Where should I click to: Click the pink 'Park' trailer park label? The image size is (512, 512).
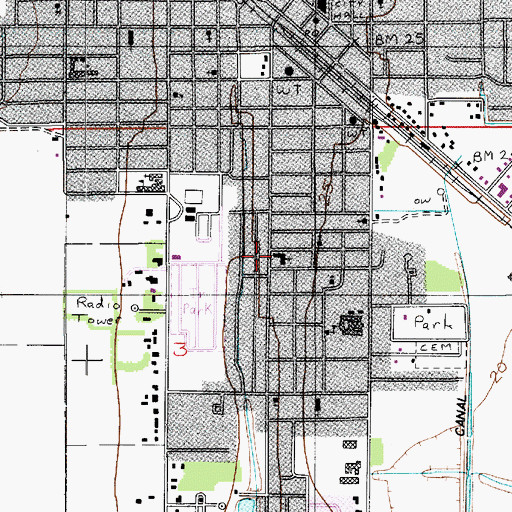click(197, 309)
